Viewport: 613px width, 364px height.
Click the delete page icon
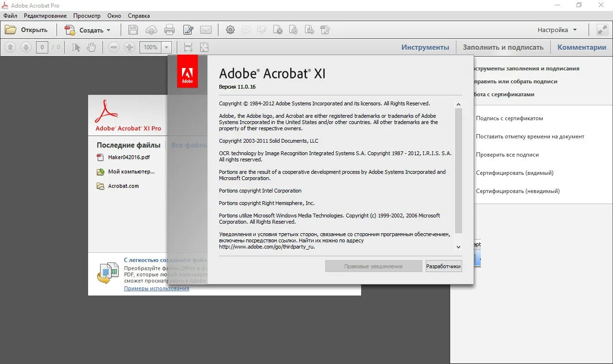click(x=278, y=30)
